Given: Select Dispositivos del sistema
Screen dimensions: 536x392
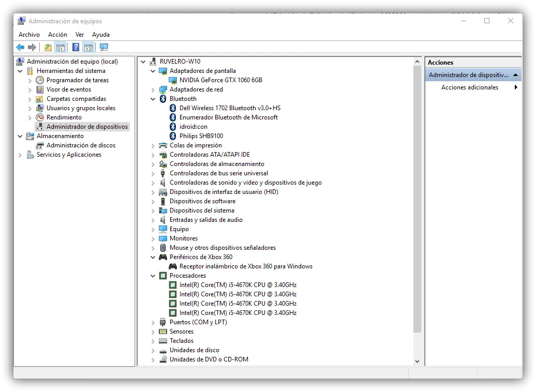Looking at the screenshot, I should [202, 210].
